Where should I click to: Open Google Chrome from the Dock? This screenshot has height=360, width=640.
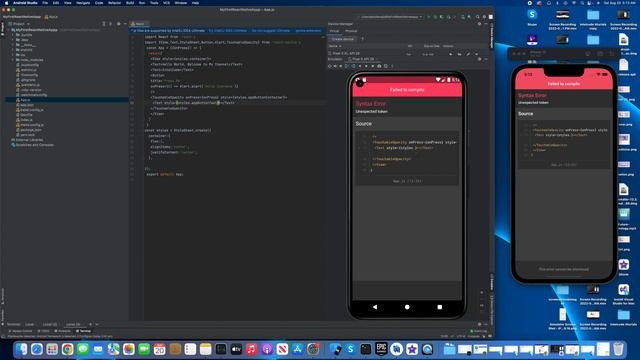click(67, 349)
